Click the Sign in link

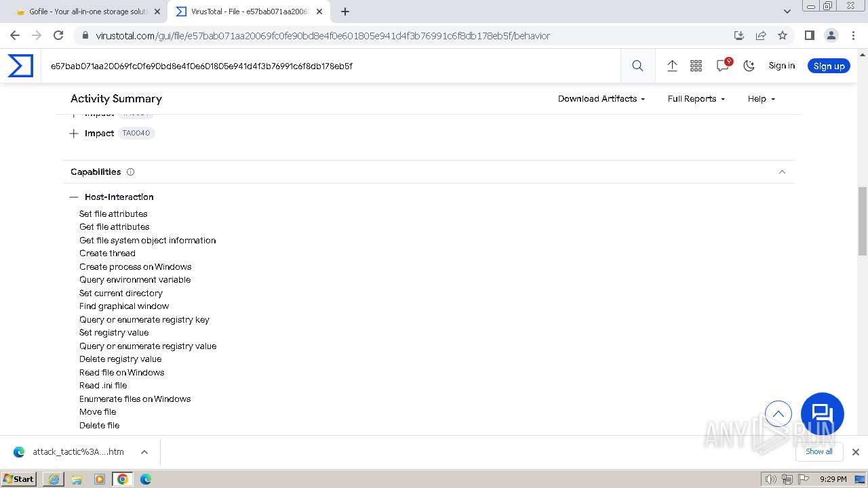[x=781, y=66]
